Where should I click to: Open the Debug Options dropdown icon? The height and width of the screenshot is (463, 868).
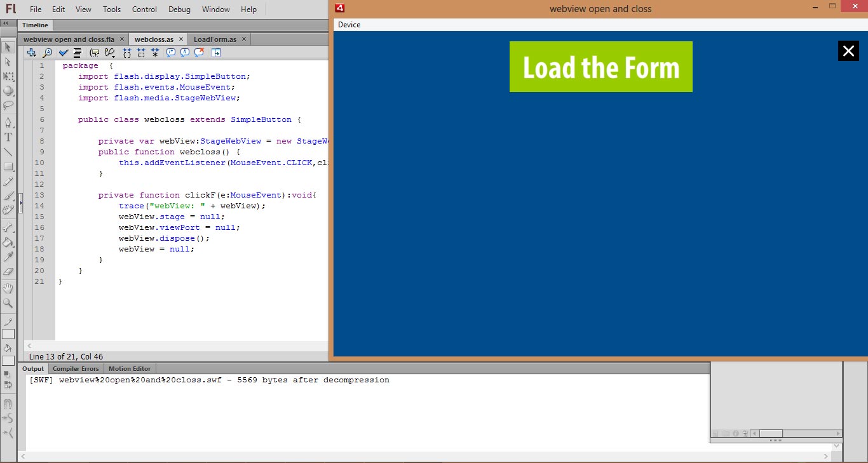tap(110, 53)
